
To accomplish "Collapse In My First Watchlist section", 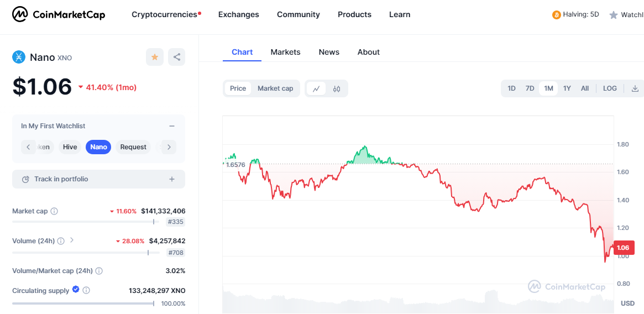I will pyautogui.click(x=172, y=126).
